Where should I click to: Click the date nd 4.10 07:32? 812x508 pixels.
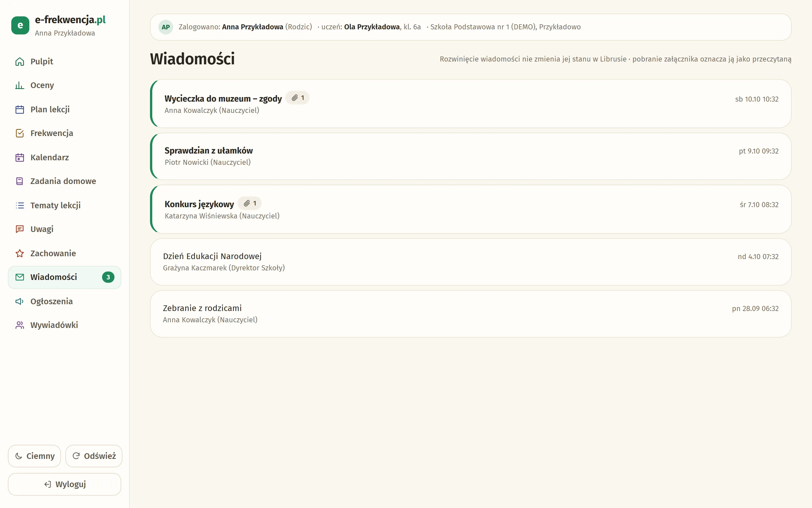(758, 257)
